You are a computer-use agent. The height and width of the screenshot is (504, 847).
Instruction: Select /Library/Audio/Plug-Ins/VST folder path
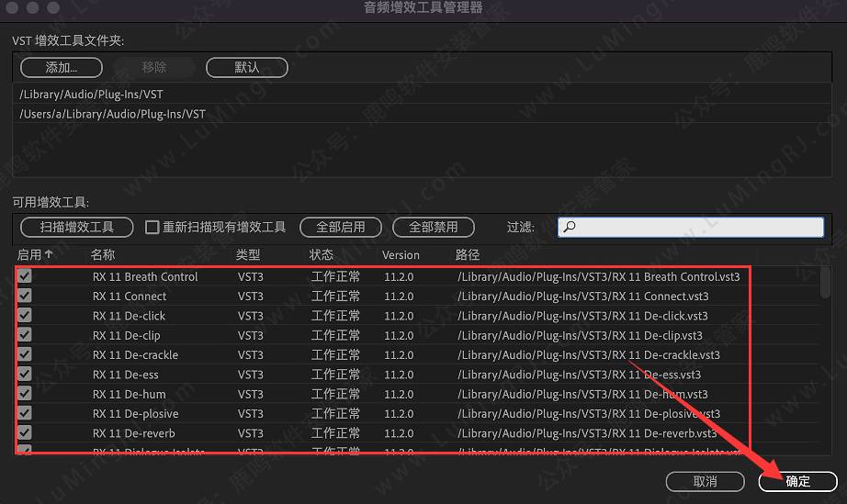(91, 95)
